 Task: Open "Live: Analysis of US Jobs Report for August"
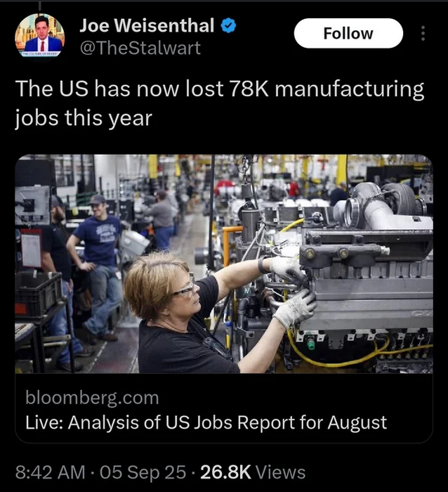(206, 422)
